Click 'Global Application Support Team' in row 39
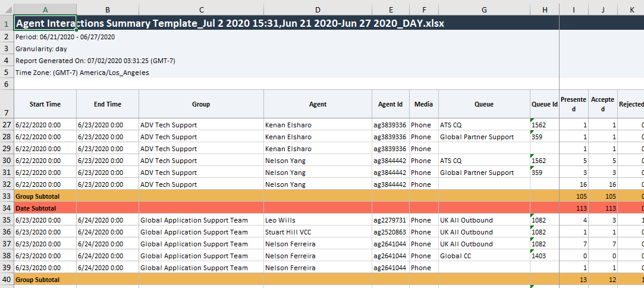 coord(201,267)
